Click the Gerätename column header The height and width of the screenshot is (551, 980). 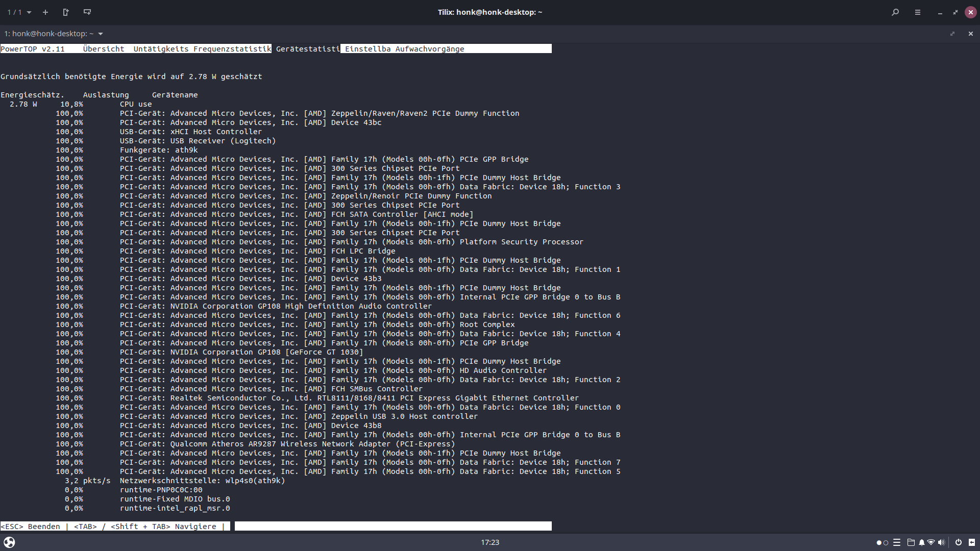(175, 95)
